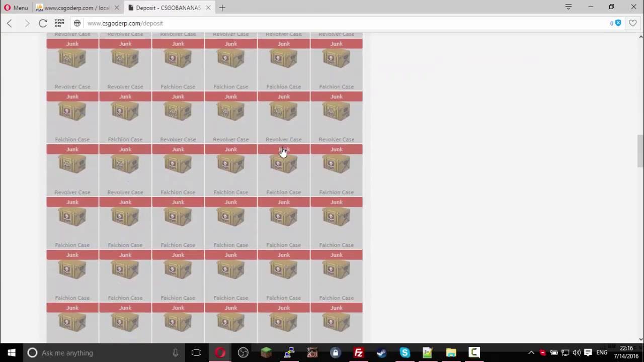
Task: Click the Ask me anything search box
Action: coord(103,352)
